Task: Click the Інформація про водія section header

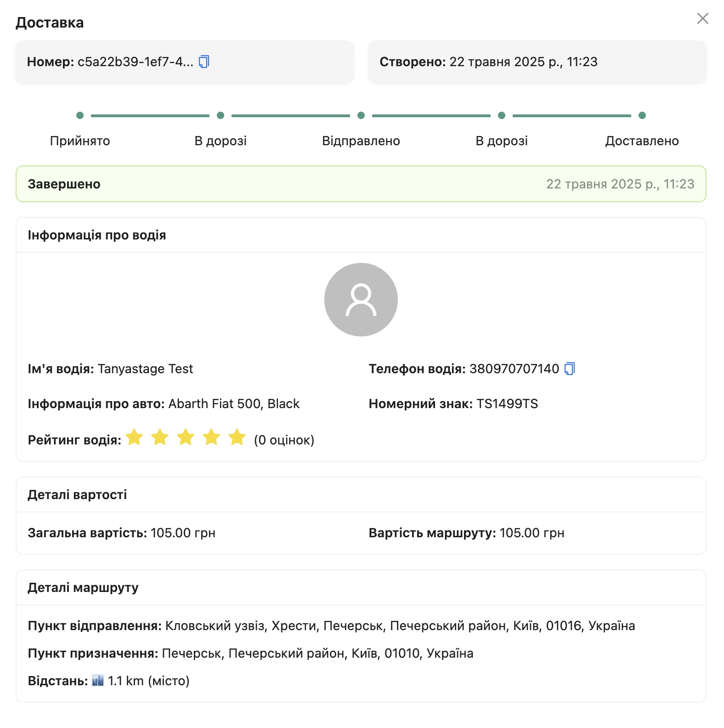Action: (x=97, y=235)
